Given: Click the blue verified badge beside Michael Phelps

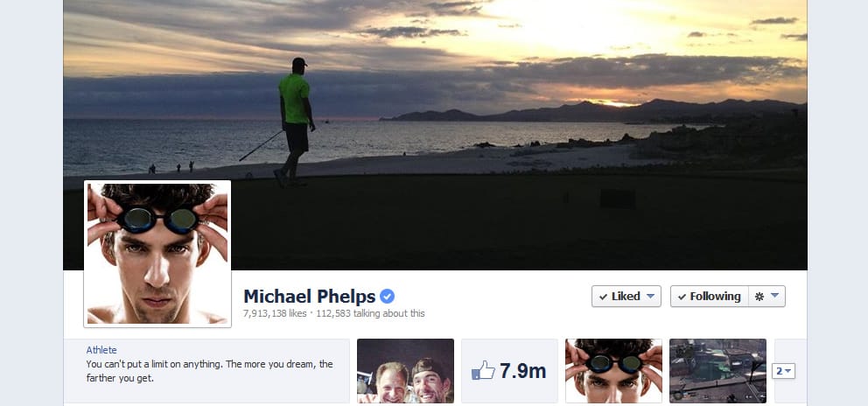Looking at the screenshot, I should click(388, 297).
